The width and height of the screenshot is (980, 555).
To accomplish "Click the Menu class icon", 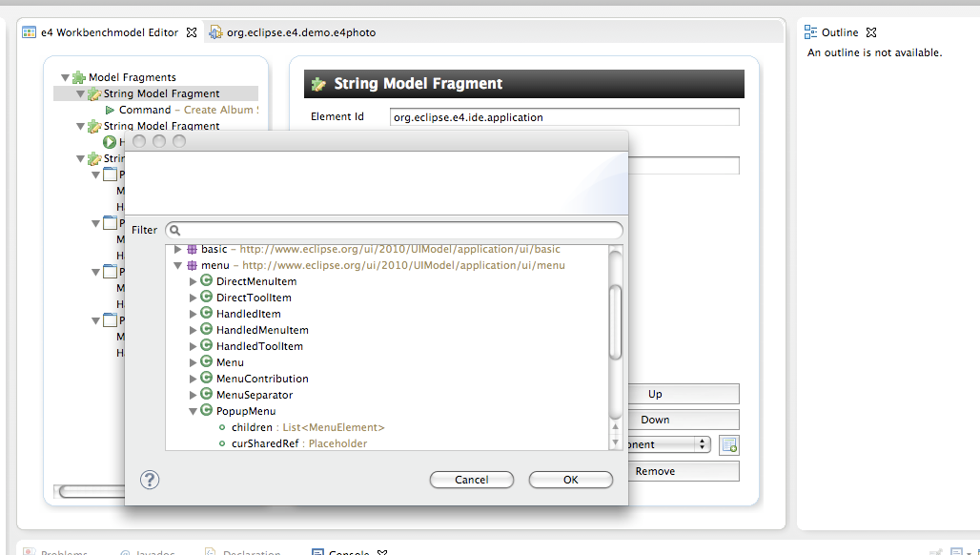I will coord(206,361).
